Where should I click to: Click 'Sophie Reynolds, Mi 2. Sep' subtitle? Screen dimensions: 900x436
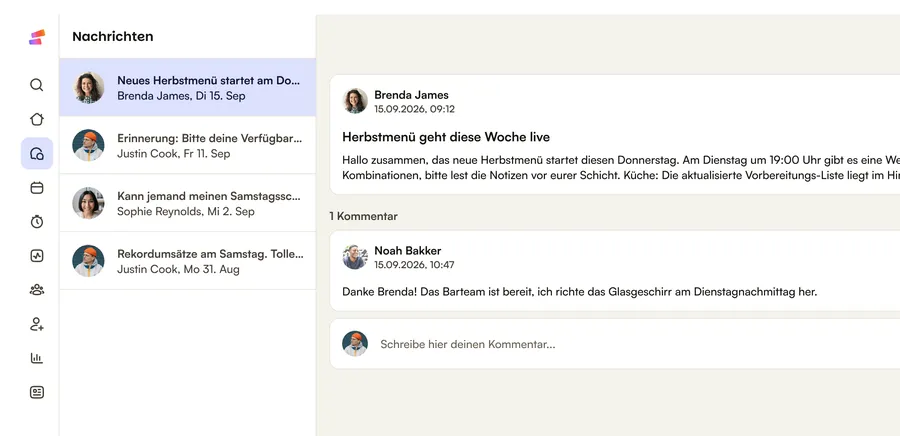(x=186, y=212)
